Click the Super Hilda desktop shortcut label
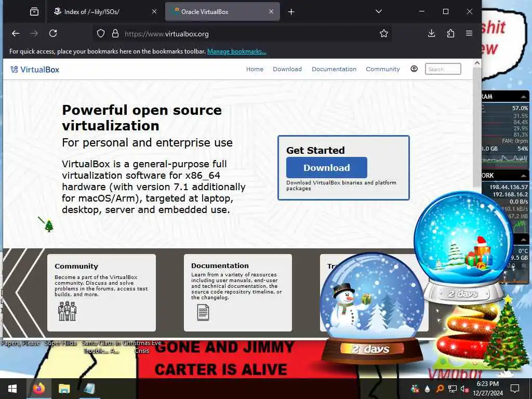This screenshot has height=399, width=532. point(61,343)
